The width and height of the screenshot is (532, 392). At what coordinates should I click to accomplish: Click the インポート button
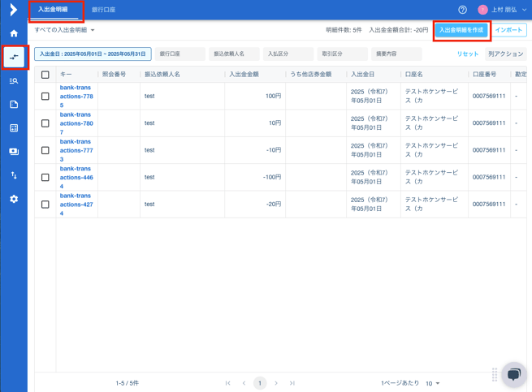pyautogui.click(x=508, y=30)
